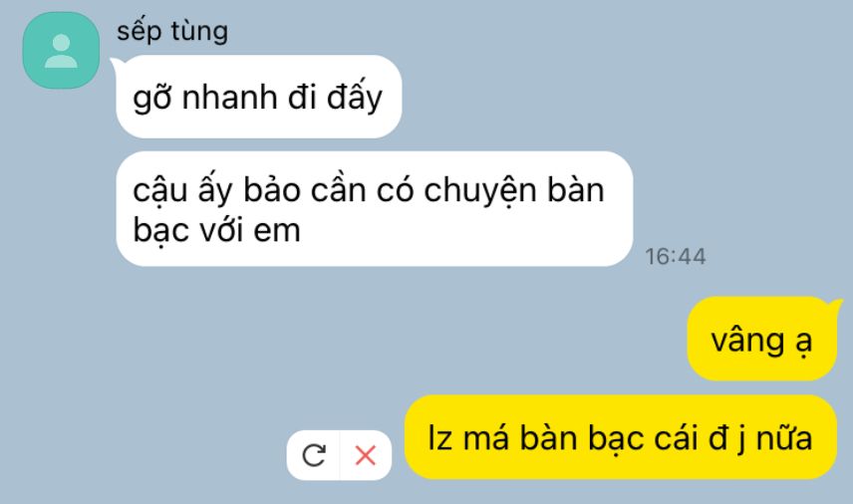Tap the resend circular arrow icon

(x=314, y=455)
